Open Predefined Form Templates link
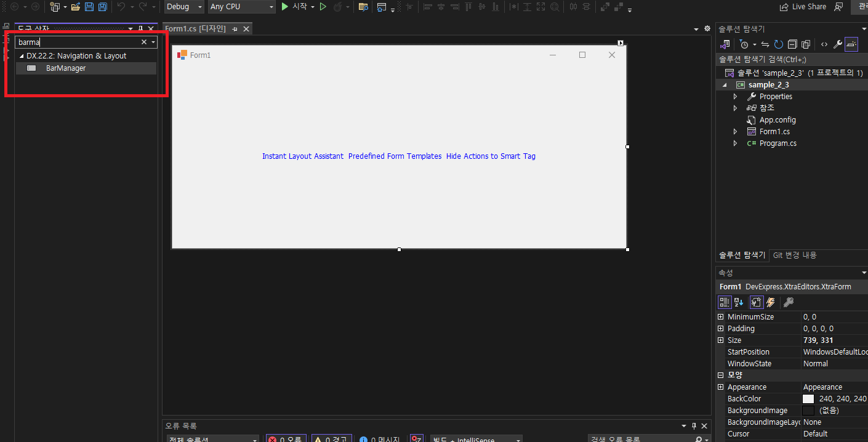The height and width of the screenshot is (442, 868). tap(395, 156)
